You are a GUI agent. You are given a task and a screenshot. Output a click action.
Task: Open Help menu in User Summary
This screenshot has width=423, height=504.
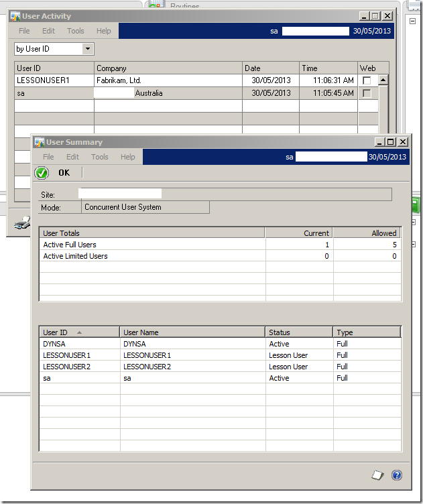point(127,157)
